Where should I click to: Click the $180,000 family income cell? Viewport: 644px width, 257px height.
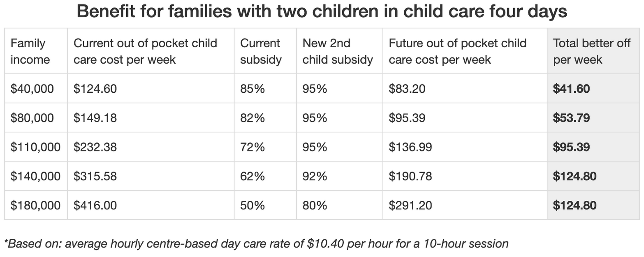coord(35,205)
